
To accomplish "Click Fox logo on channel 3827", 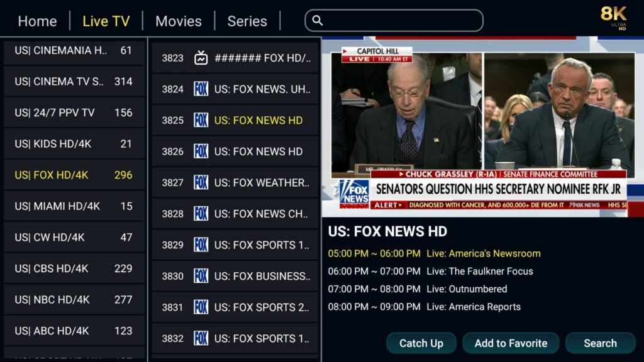I will (201, 182).
